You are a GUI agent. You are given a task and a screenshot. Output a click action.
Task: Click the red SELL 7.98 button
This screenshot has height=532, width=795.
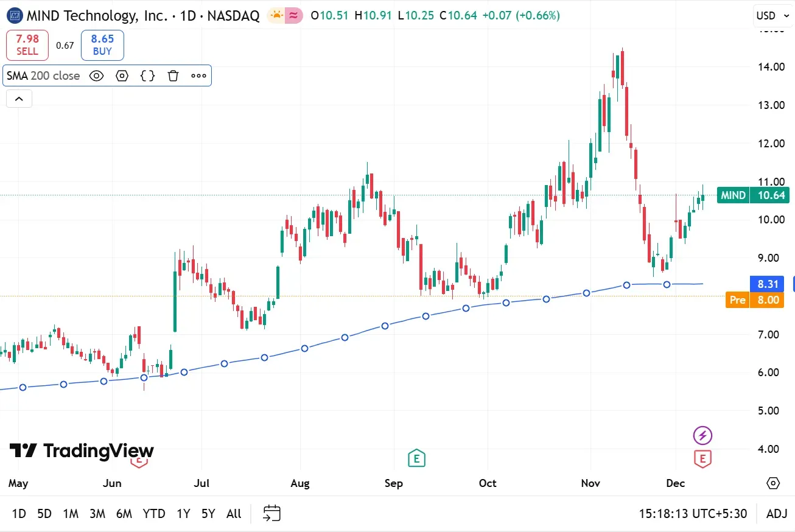[27, 45]
